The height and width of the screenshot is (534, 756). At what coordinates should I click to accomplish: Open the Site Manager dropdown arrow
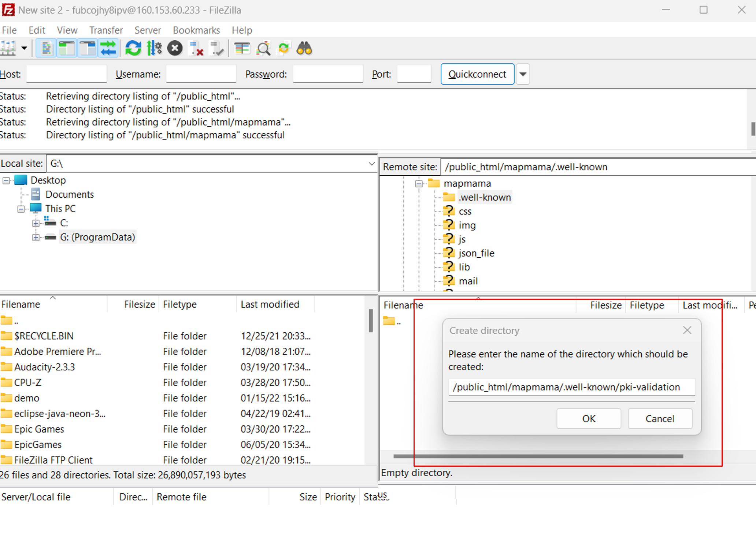click(x=24, y=48)
